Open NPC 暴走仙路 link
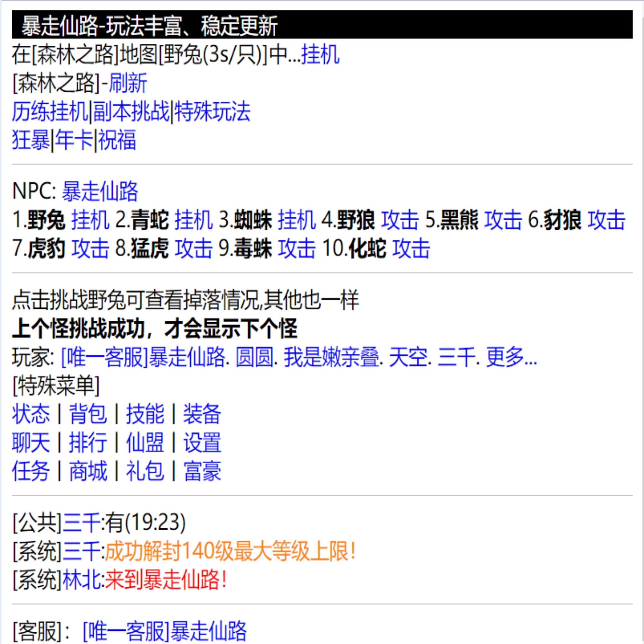Image resolution: width=644 pixels, height=644 pixels. 100,192
